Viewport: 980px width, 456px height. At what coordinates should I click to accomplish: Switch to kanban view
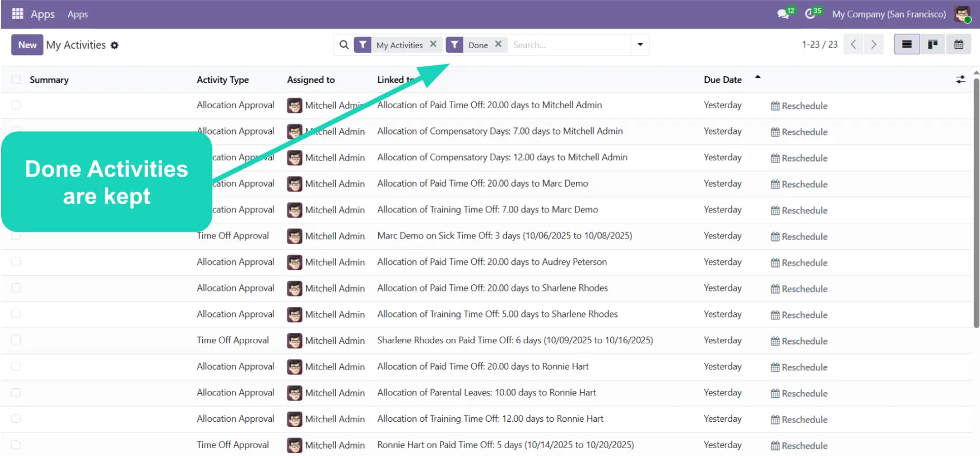(x=932, y=44)
